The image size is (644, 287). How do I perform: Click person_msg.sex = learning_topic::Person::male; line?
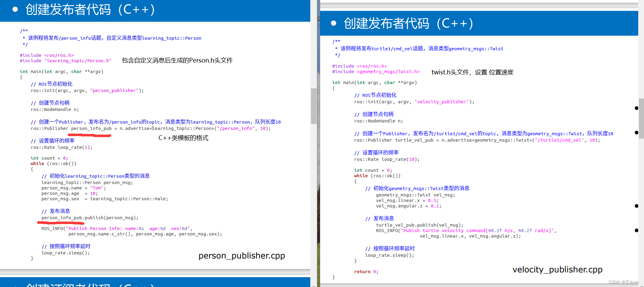105,199
